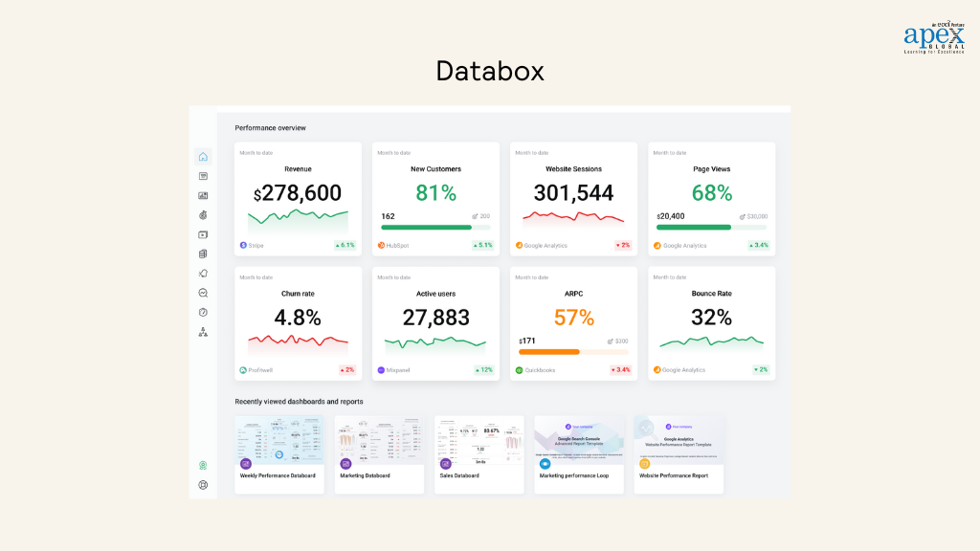Click the Recently viewed dashboards and reports heading
The image size is (980, 551).
299,402
